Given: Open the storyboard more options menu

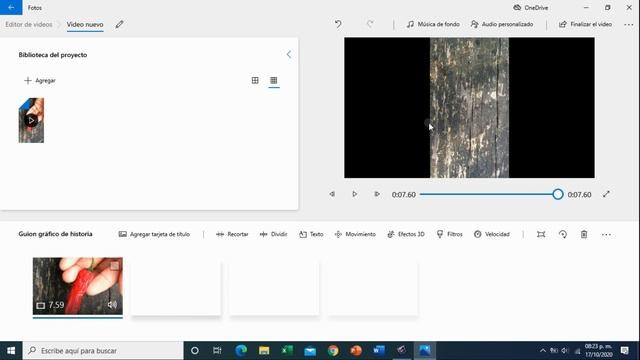Looking at the screenshot, I should tap(606, 234).
